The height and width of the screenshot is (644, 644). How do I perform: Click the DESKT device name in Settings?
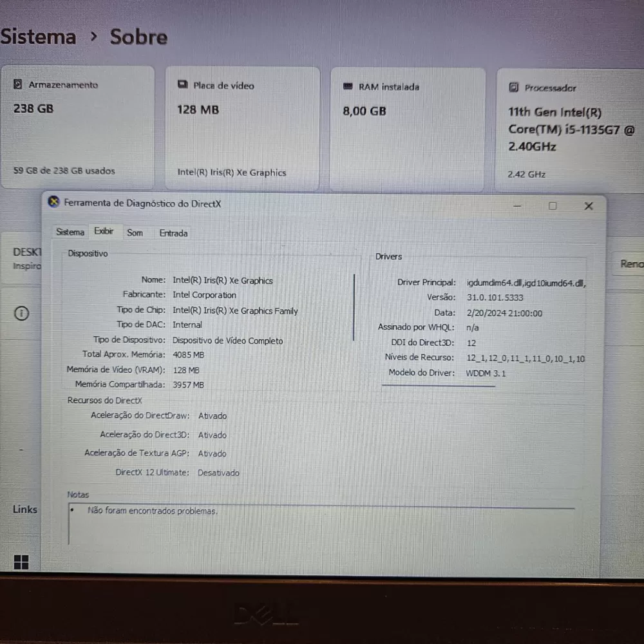coord(27,252)
